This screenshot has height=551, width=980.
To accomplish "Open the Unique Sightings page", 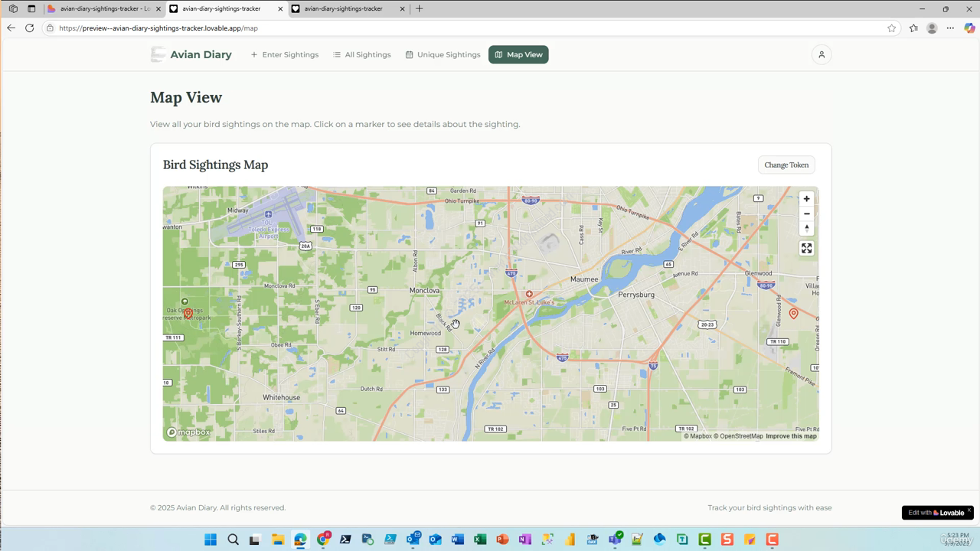I will pyautogui.click(x=443, y=54).
